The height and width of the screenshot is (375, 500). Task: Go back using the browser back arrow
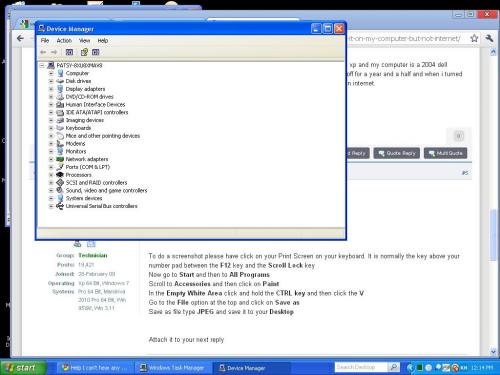20,39
